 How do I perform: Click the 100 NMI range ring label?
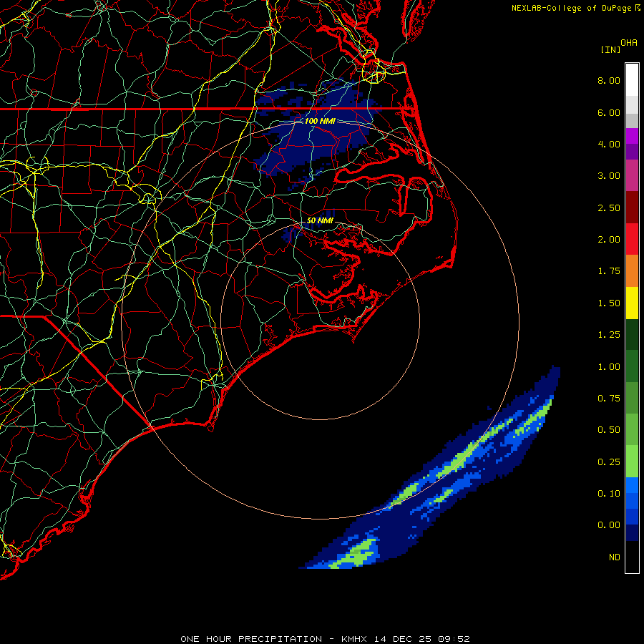coord(320,121)
